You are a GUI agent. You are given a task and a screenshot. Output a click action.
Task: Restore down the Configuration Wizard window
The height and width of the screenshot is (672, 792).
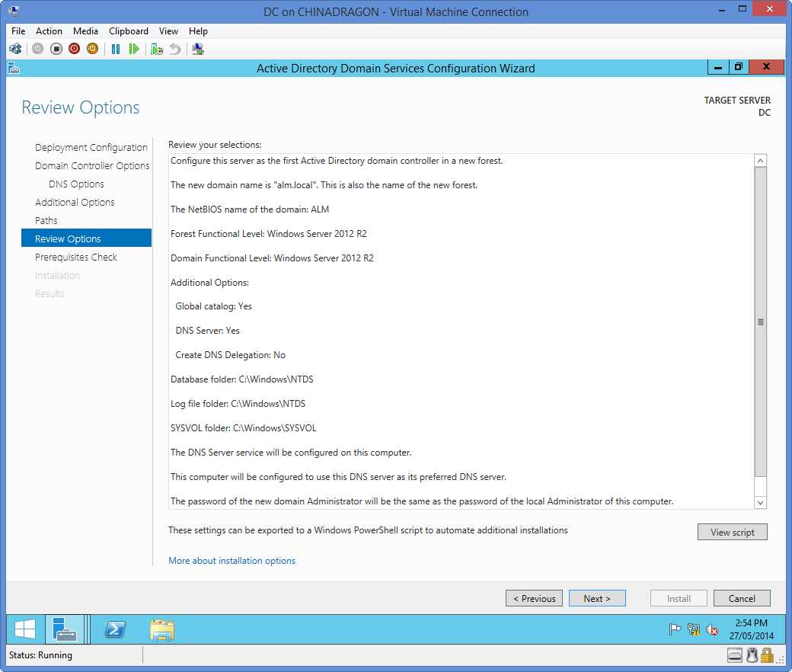coord(739,67)
